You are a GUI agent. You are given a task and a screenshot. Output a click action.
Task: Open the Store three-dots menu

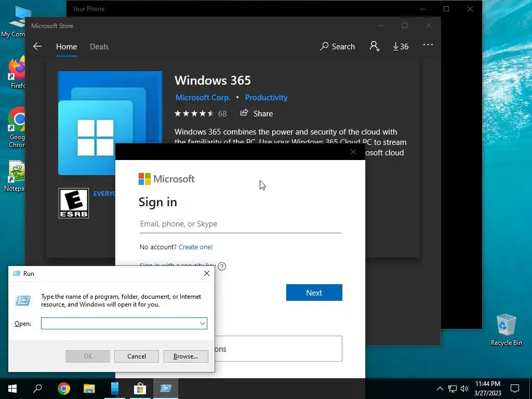pyautogui.click(x=428, y=45)
